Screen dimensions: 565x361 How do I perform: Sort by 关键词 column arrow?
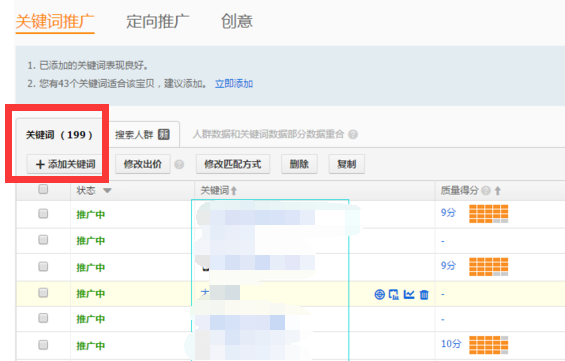(234, 191)
